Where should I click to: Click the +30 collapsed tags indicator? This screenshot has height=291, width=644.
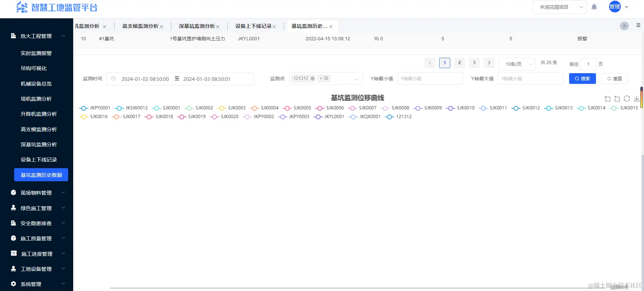coord(324,79)
